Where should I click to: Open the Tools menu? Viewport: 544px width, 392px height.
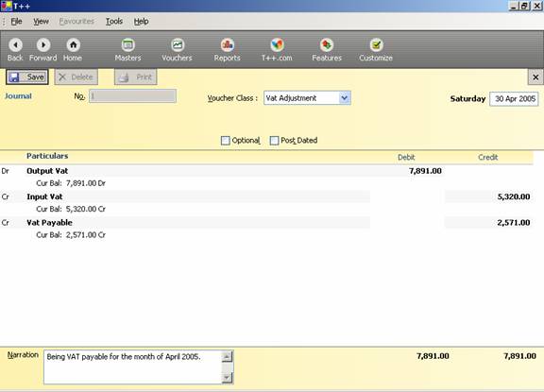pyautogui.click(x=114, y=22)
